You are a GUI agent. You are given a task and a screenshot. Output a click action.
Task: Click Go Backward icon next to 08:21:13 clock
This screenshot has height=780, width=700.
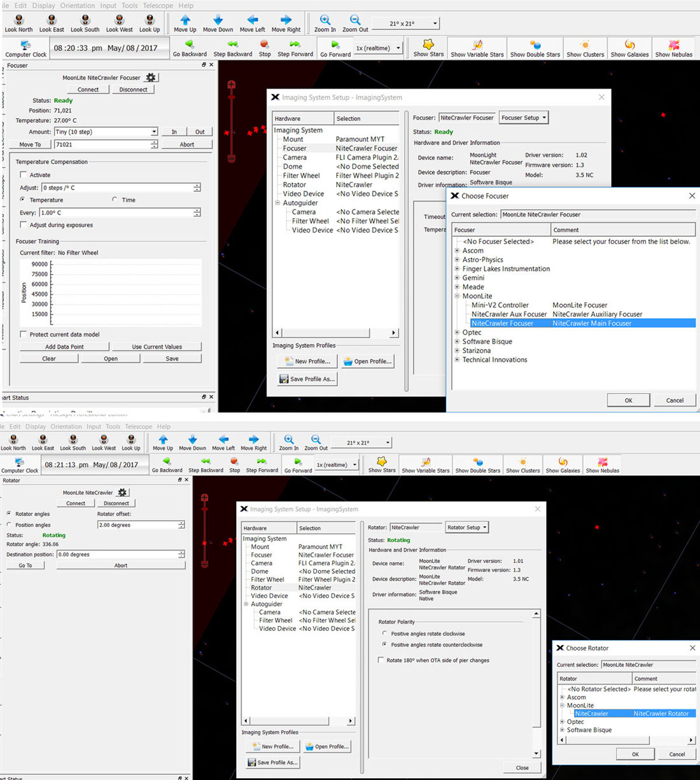[x=167, y=462]
